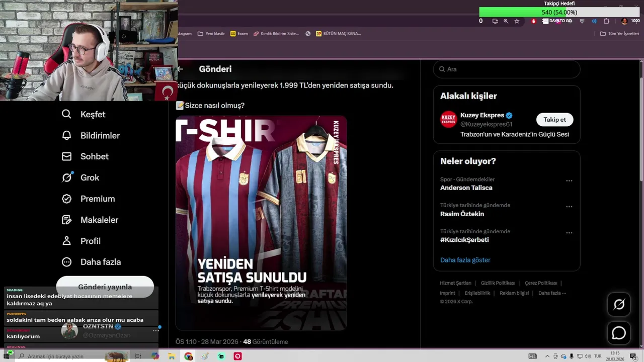Viewport: 644px width, 362px height.
Task: Open the floating chat bubble button
Action: click(x=619, y=333)
